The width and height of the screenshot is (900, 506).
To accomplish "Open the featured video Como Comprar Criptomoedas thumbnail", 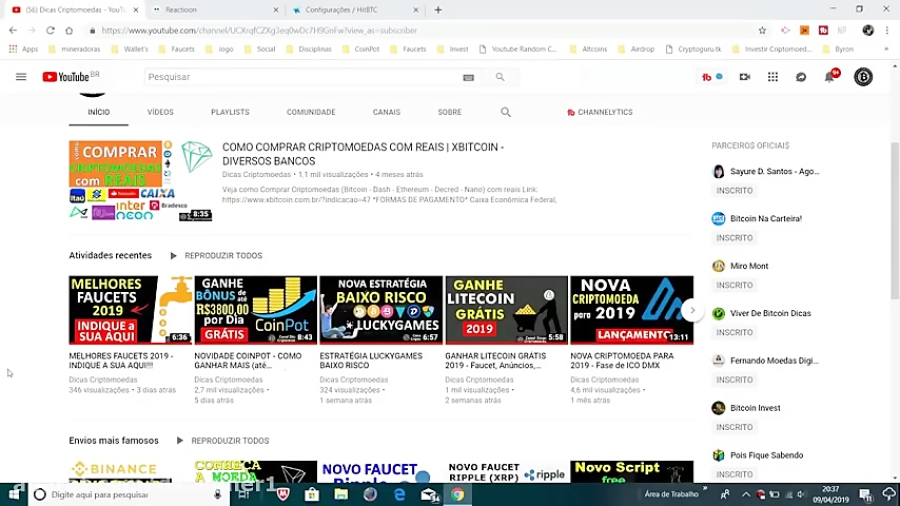I will pyautogui.click(x=141, y=181).
